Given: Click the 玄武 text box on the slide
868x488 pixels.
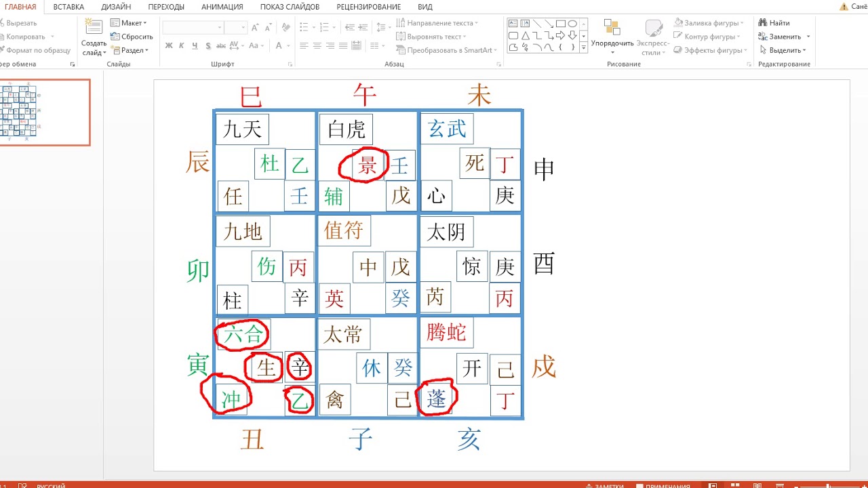Looking at the screenshot, I should click(447, 129).
